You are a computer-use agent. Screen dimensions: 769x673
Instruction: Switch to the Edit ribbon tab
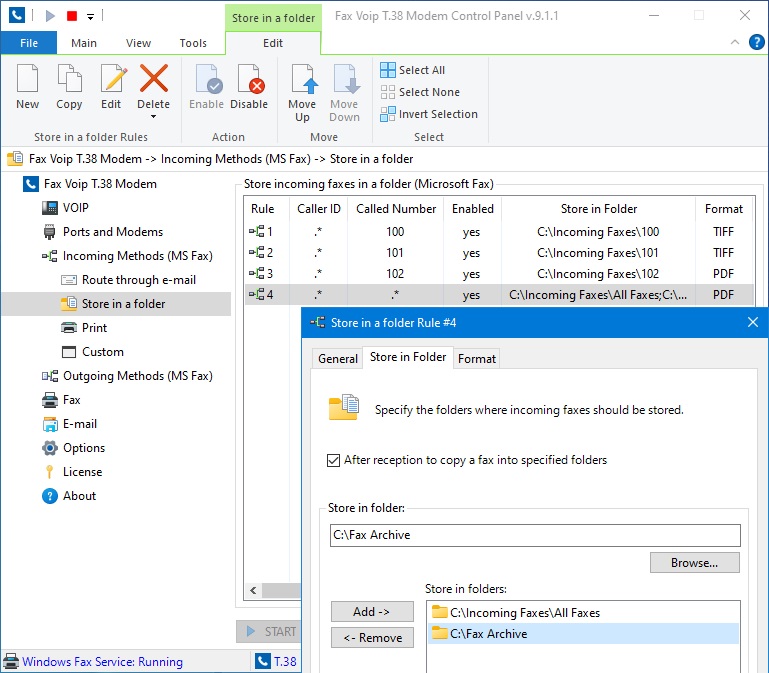pos(273,43)
